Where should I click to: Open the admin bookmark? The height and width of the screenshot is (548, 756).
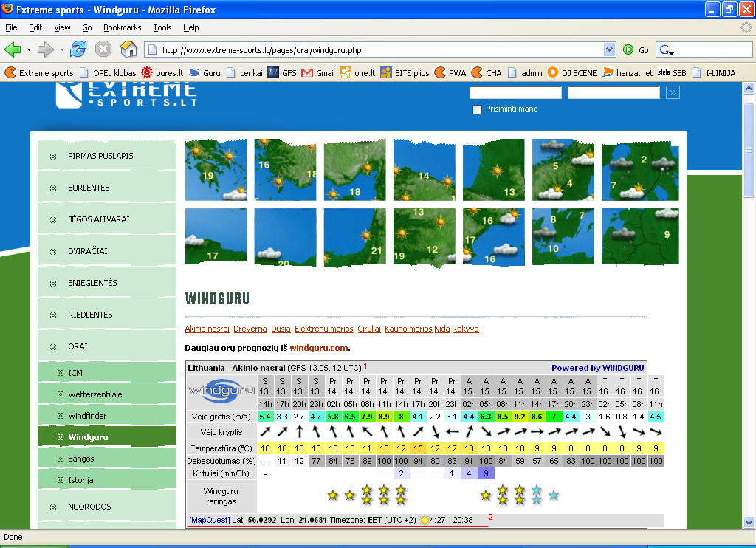[525, 73]
